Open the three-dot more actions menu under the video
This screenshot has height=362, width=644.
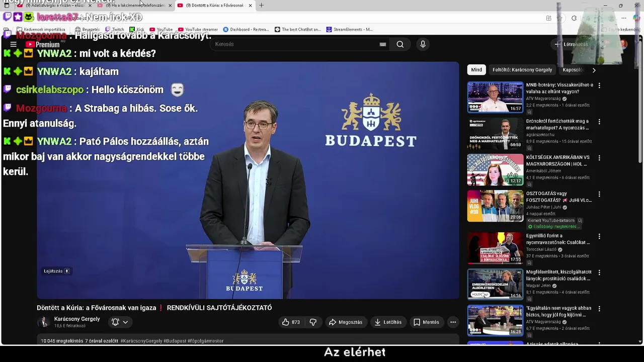click(453, 322)
